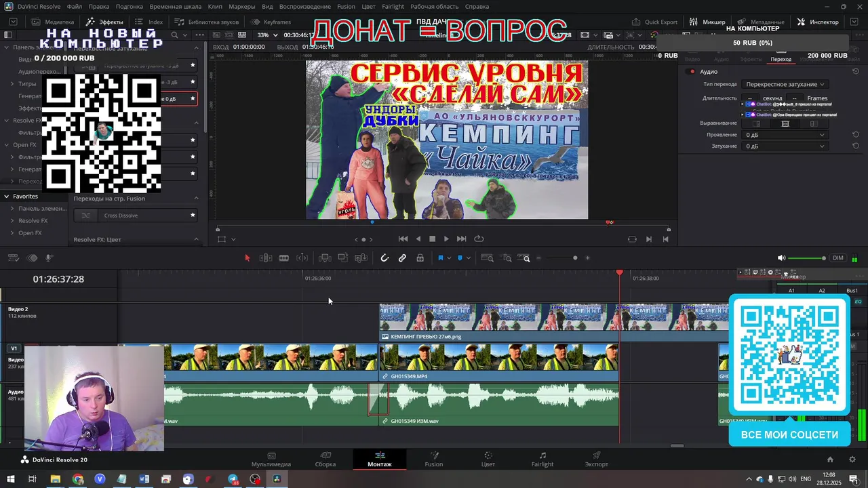Screen dimensions: 868x488
Task: Click the stacked timelines icon
Action: pos(31,258)
